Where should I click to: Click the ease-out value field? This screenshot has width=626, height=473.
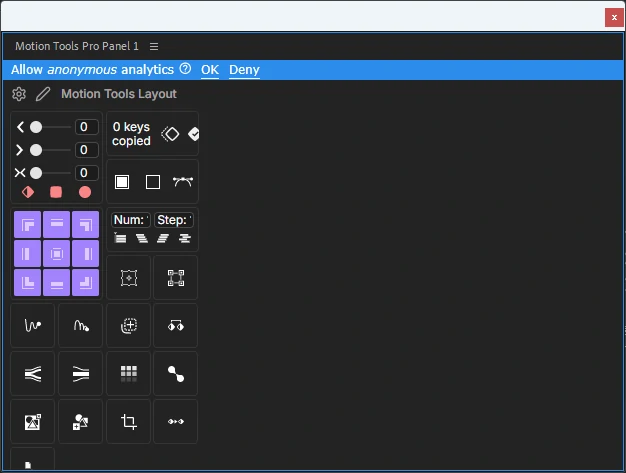tap(87, 150)
